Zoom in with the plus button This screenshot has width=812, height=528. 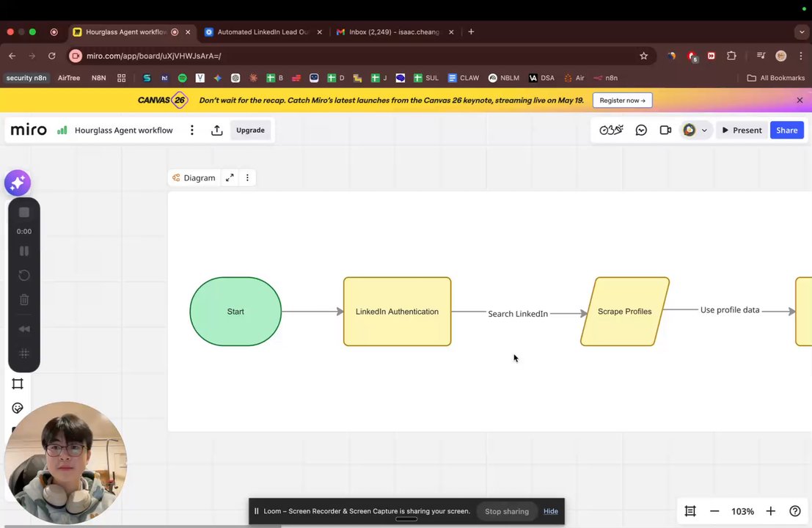click(x=771, y=511)
